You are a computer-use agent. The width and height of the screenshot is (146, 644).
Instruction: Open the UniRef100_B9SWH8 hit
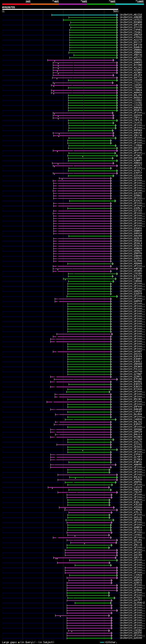[131, 22]
